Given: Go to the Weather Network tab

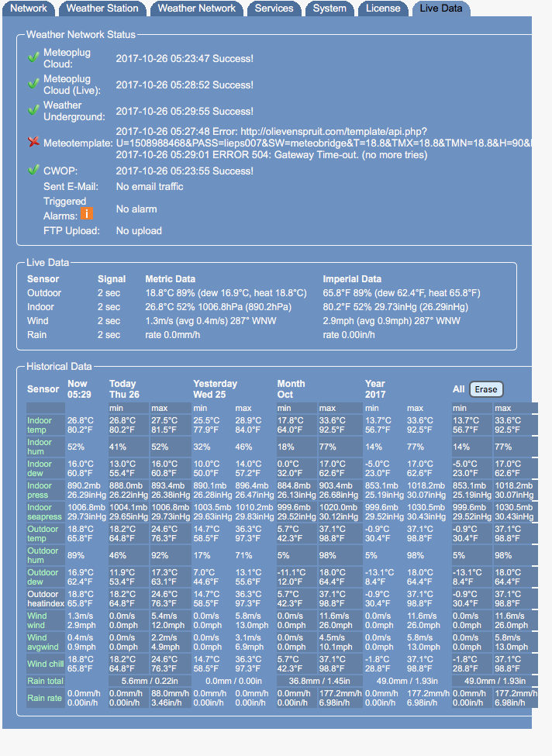Looking at the screenshot, I should 197,9.
